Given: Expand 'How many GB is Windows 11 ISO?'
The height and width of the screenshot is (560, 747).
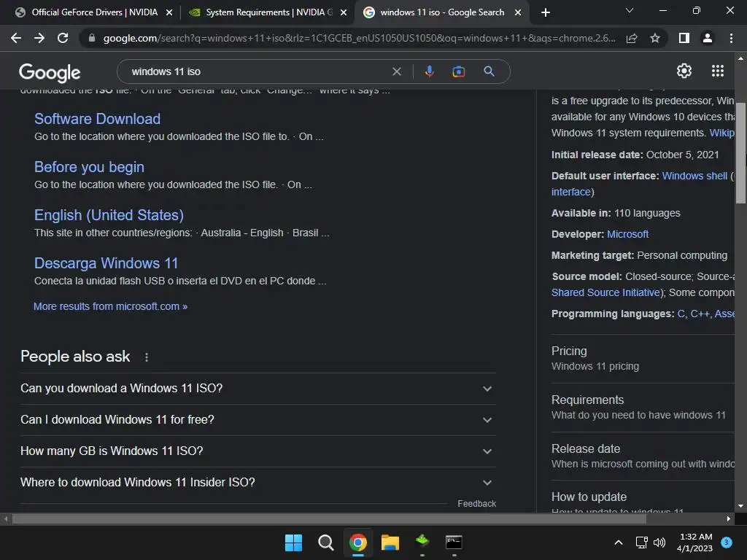Looking at the screenshot, I should pos(258,451).
